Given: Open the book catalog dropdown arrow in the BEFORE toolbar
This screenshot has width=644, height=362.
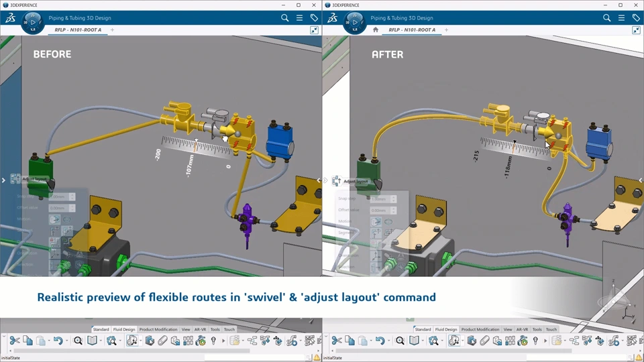Looking at the screenshot, I should (x=101, y=341).
